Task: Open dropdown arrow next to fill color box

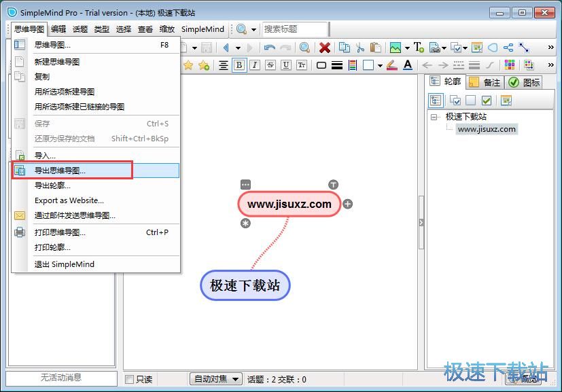Action: click(x=380, y=66)
